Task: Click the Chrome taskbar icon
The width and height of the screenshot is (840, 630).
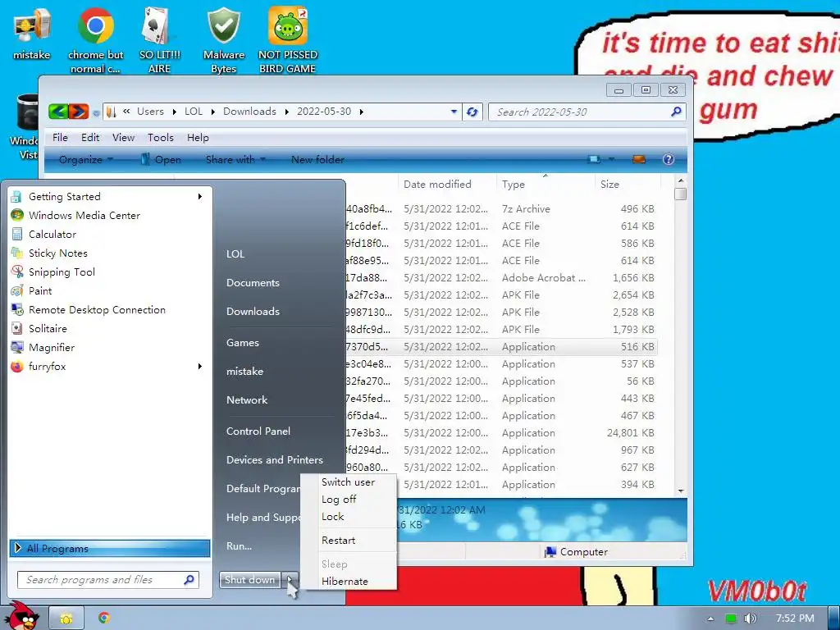Action: (104, 618)
